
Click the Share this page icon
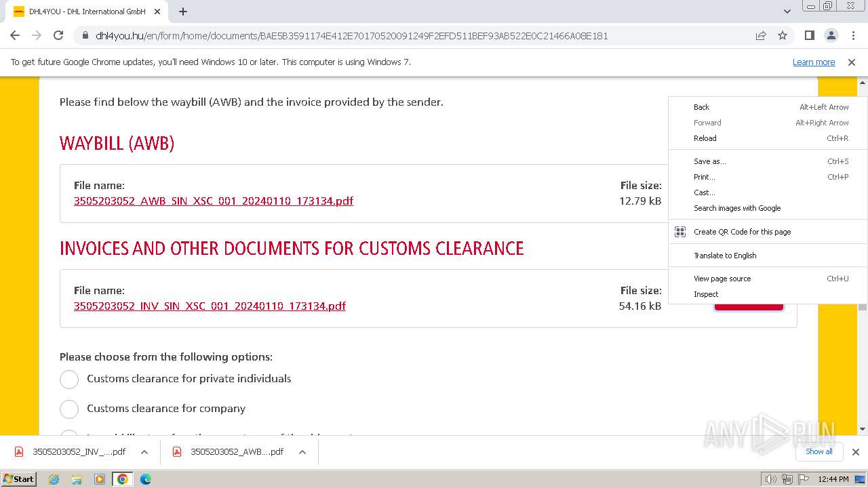[x=761, y=35]
